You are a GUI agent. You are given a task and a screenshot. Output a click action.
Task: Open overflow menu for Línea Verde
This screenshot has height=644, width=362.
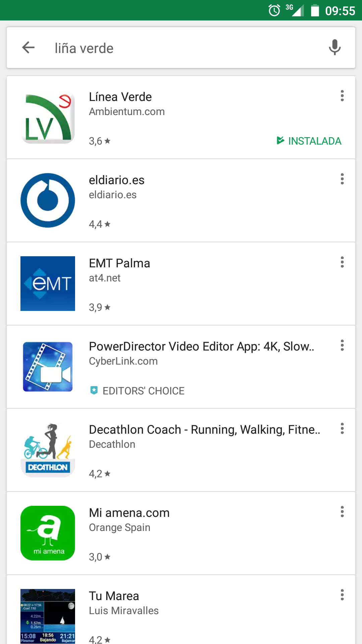point(342,96)
